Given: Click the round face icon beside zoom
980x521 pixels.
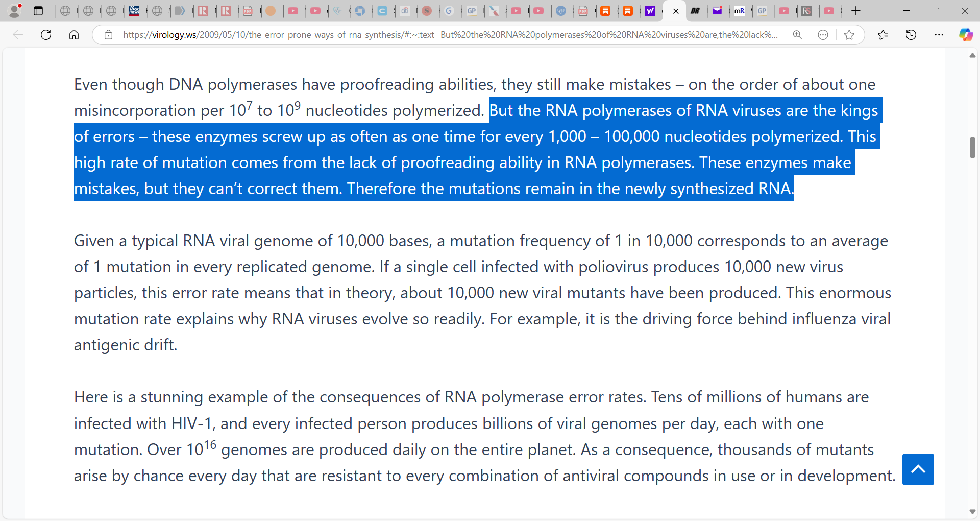Looking at the screenshot, I should 823,35.
